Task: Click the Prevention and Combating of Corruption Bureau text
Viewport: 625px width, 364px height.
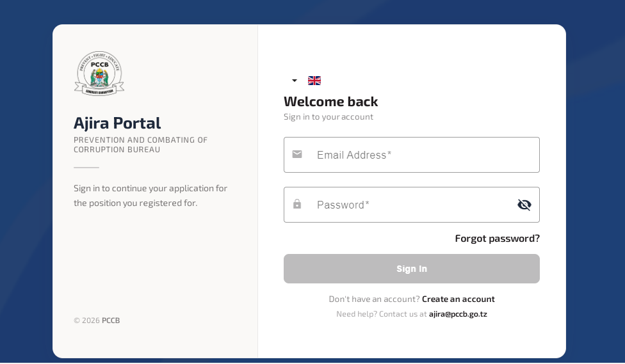Action: pyautogui.click(x=140, y=145)
